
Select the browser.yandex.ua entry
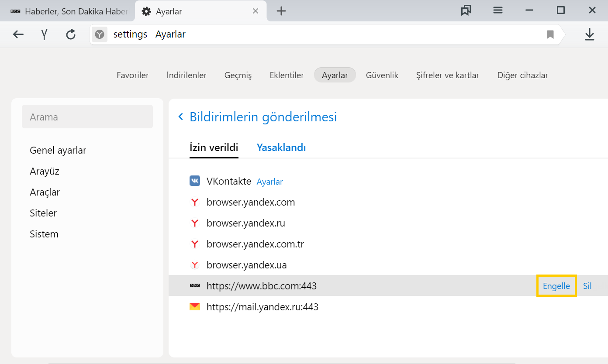[388, 265]
